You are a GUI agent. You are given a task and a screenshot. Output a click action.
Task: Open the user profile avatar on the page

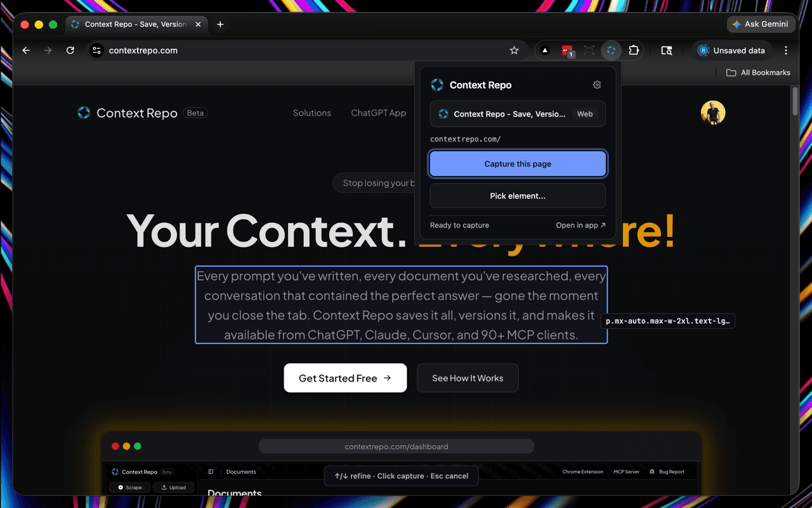(713, 112)
